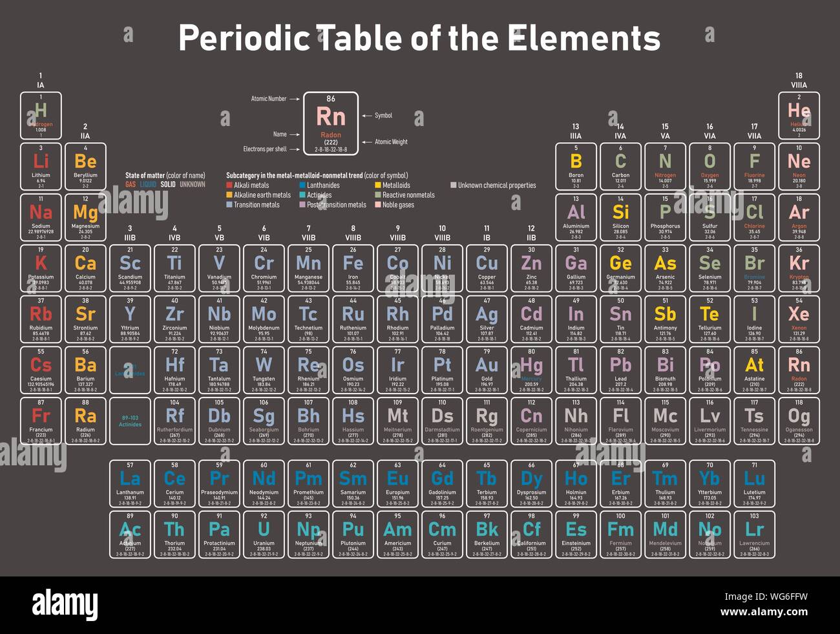Click the Atomic Number label in key
The height and width of the screenshot is (634, 840).
click(269, 99)
